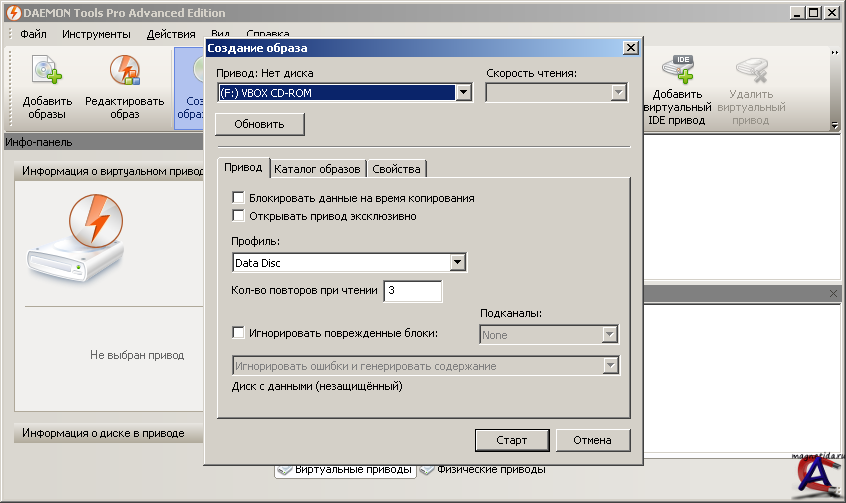The width and height of the screenshot is (846, 503).
Task: Close the Создание образа dialog
Action: pyautogui.click(x=630, y=47)
